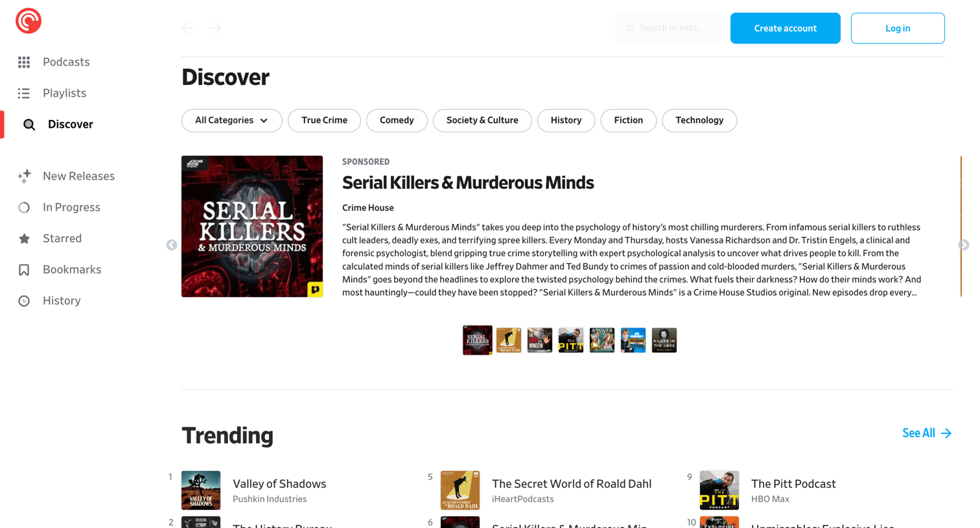Filter by History category chip
Image resolution: width=980 pixels, height=528 pixels.
tap(566, 121)
